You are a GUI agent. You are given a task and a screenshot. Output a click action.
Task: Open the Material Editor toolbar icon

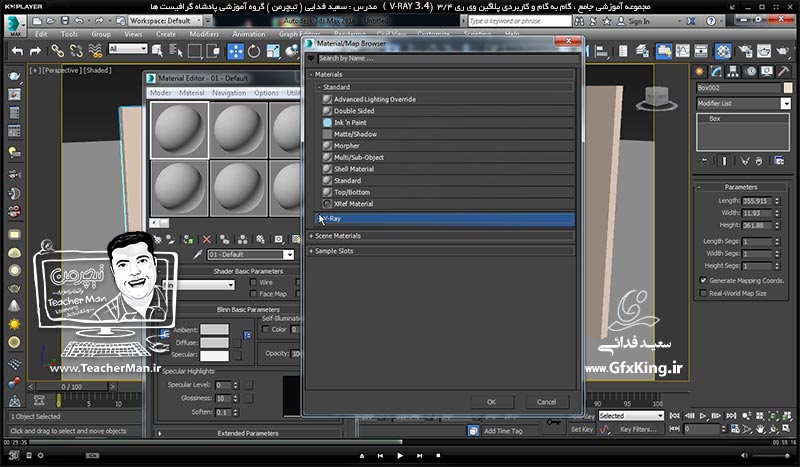(x=723, y=51)
